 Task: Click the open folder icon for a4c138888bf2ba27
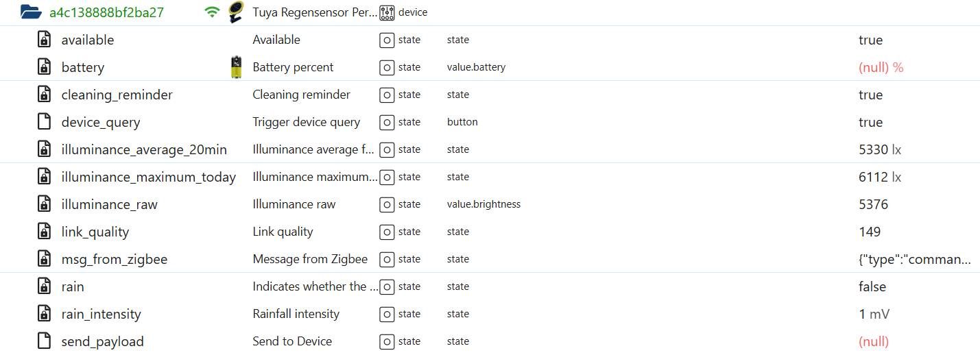tap(31, 12)
